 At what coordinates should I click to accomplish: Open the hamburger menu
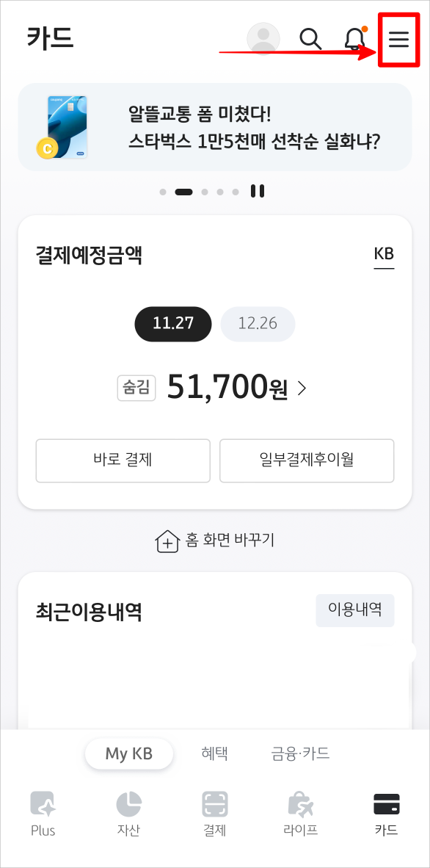click(397, 40)
